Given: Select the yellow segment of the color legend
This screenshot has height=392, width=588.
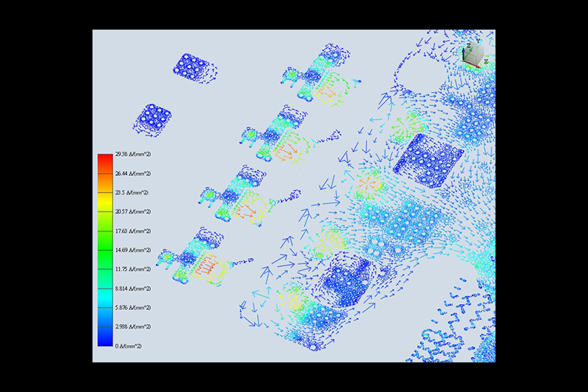Looking at the screenshot, I should click(105, 202).
